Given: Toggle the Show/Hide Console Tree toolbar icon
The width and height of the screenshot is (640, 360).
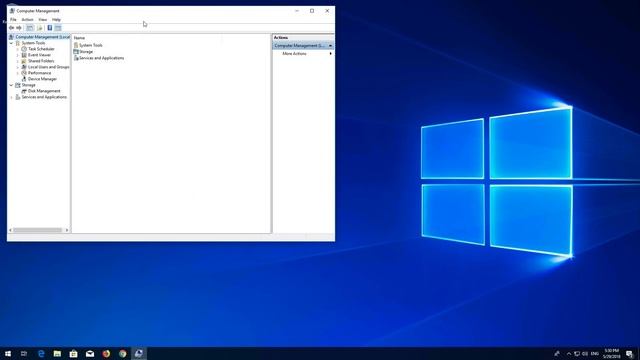Looking at the screenshot, I should tap(30, 28).
